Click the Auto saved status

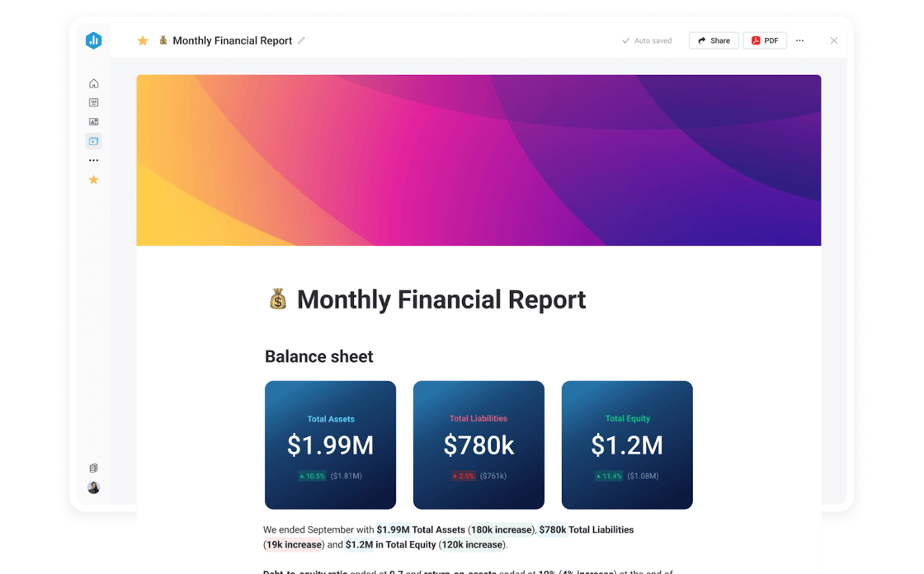[647, 40]
